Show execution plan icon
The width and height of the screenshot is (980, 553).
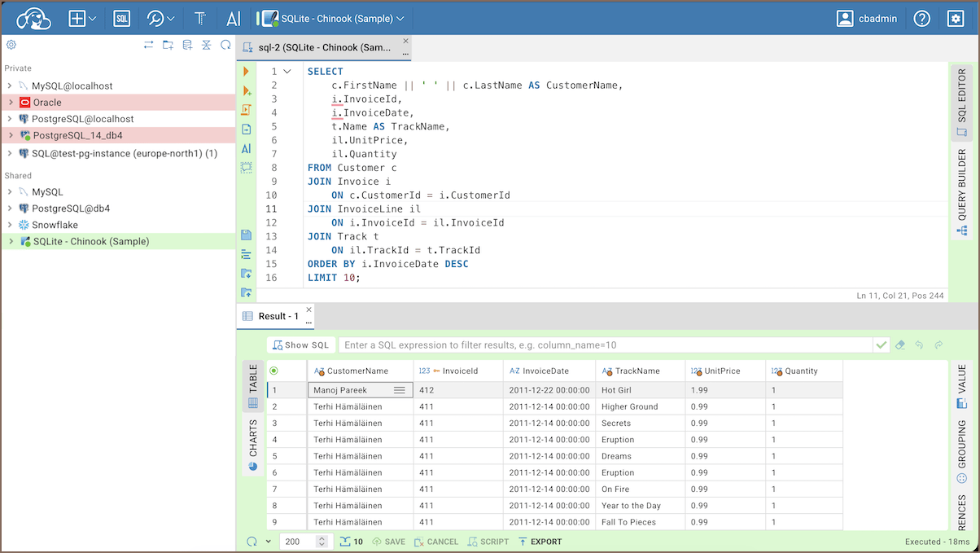coord(247,129)
